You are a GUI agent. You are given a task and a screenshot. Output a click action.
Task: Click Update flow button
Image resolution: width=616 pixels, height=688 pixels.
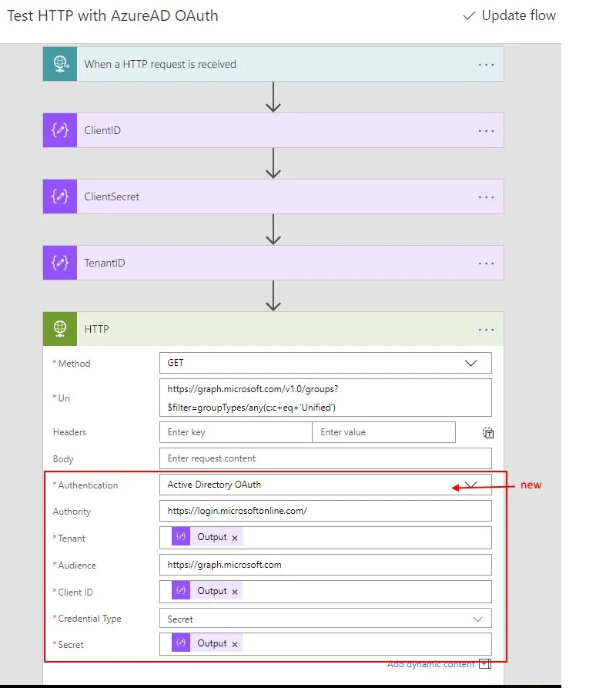point(509,16)
